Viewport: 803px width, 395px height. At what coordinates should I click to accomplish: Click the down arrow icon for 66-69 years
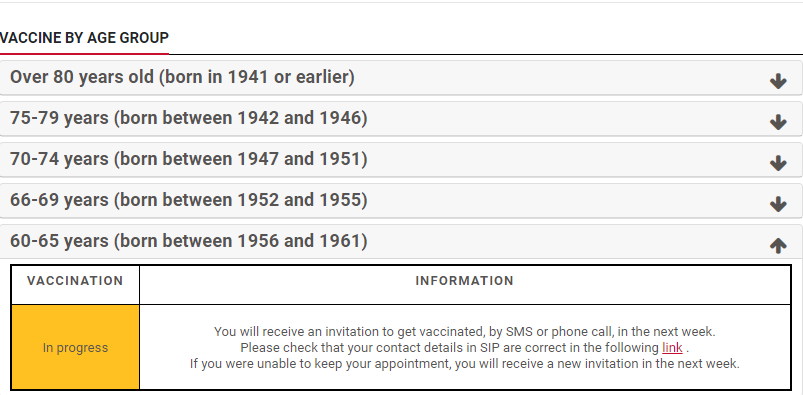click(x=778, y=204)
